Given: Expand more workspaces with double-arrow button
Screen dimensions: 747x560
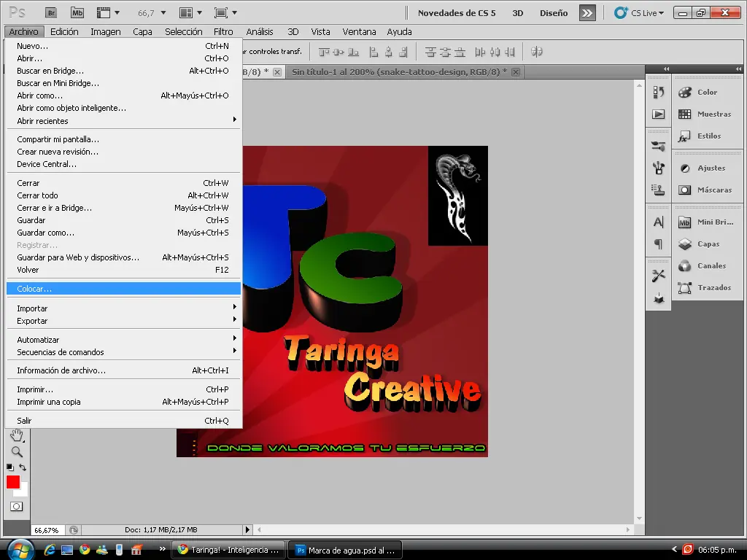Looking at the screenshot, I should (x=587, y=13).
